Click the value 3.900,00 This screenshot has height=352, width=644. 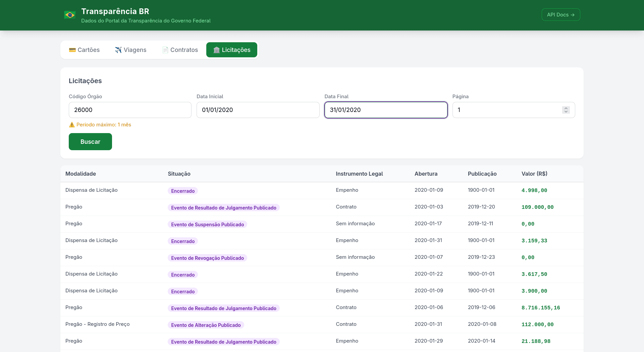[x=534, y=291]
